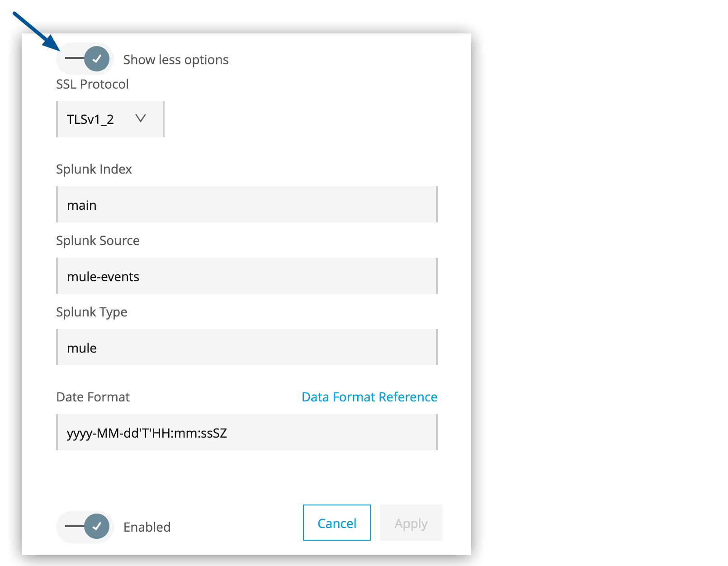The height and width of the screenshot is (566, 728).
Task: Click the chevron beside TLSv1_2
Action: [141, 119]
